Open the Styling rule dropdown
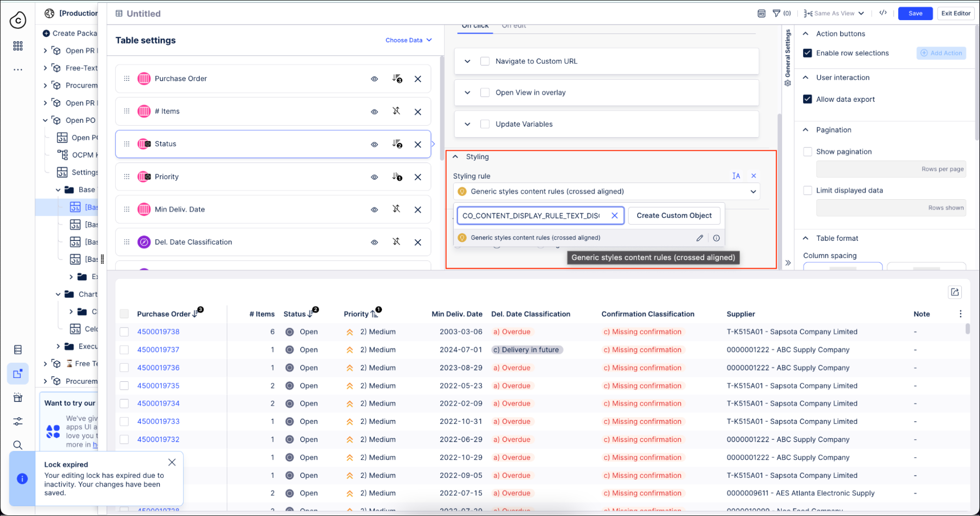The height and width of the screenshot is (516, 980). tap(607, 191)
